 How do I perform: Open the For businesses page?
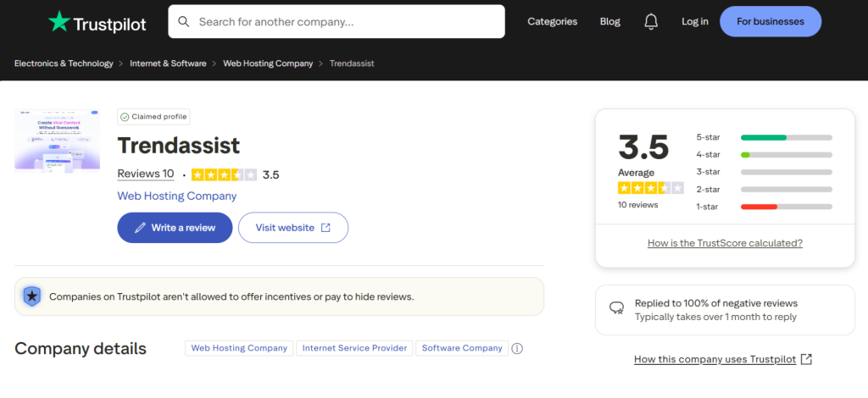point(770,21)
